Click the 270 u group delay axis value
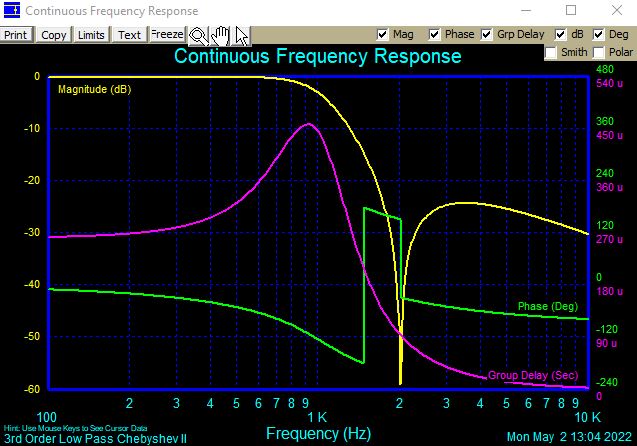 pyautogui.click(x=609, y=240)
